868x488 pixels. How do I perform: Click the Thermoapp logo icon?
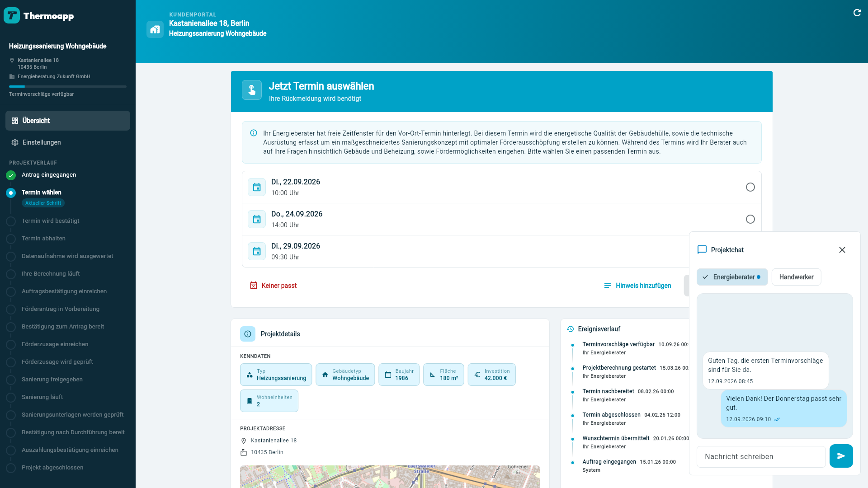point(12,16)
